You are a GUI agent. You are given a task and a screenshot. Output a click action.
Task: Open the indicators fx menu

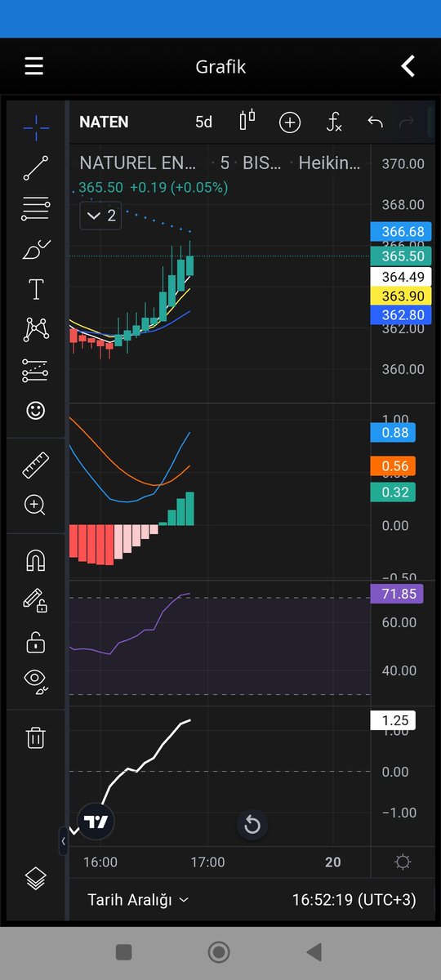(333, 122)
